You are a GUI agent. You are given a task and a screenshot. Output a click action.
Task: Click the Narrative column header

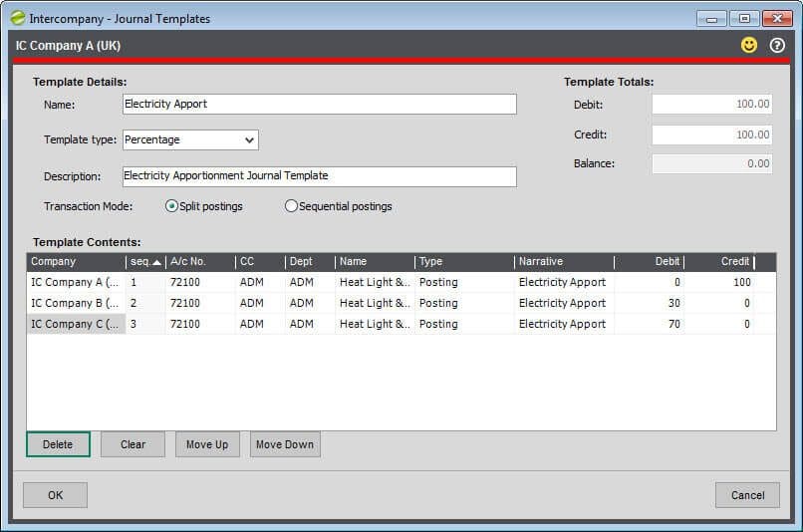pos(564,262)
